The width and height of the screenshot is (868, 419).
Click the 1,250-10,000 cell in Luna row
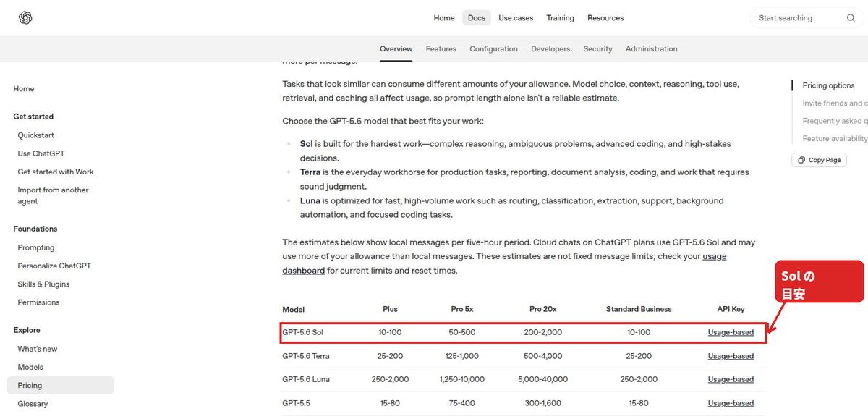[462, 379]
